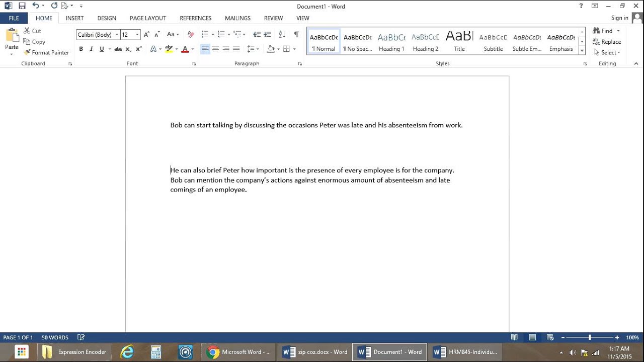Screen dimensions: 644x362
Task: Clear all formatting with the eraser icon
Action: (191, 35)
